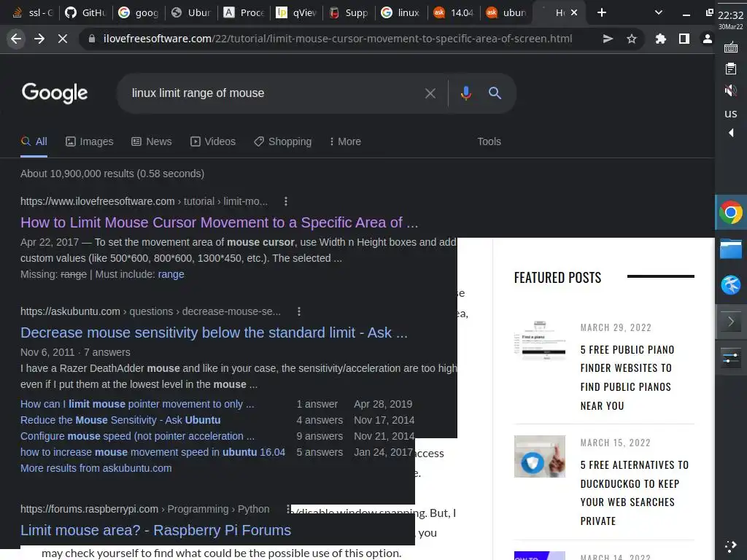This screenshot has height=560, width=747.
Task: Share this page using the send icon
Action: [x=608, y=39]
